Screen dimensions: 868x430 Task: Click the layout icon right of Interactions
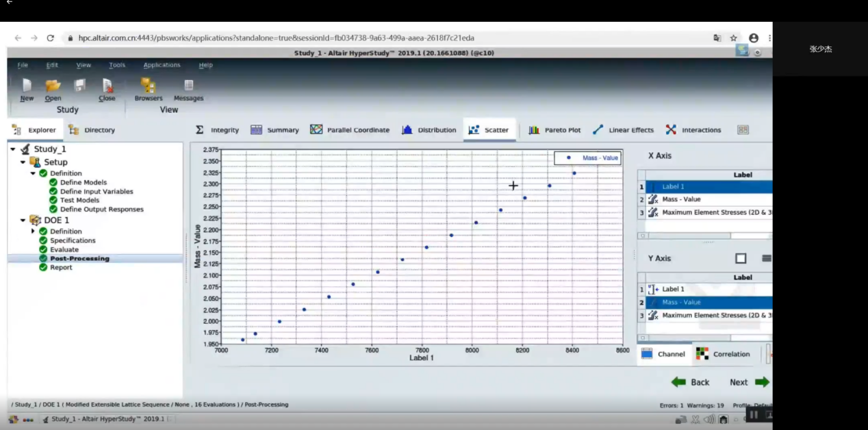pos(743,129)
